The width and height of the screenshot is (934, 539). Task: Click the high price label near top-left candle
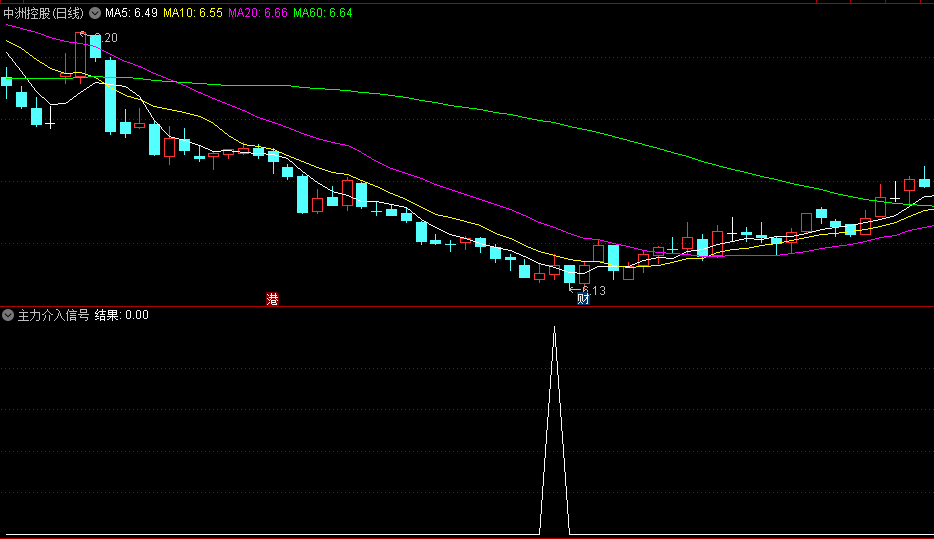(x=105, y=38)
